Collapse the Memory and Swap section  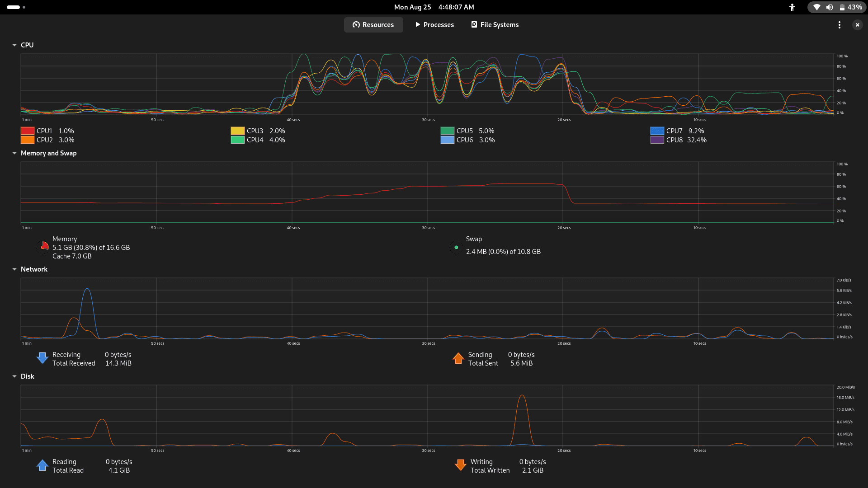(x=14, y=153)
